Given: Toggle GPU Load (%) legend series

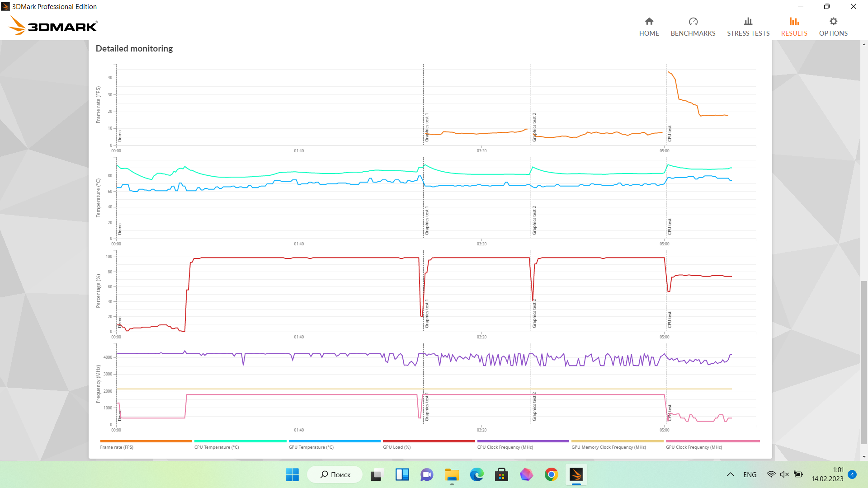Looking at the screenshot, I should tap(396, 447).
